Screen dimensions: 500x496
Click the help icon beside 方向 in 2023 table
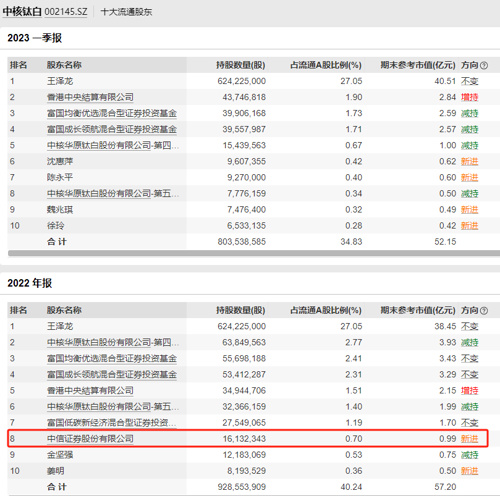click(484, 65)
